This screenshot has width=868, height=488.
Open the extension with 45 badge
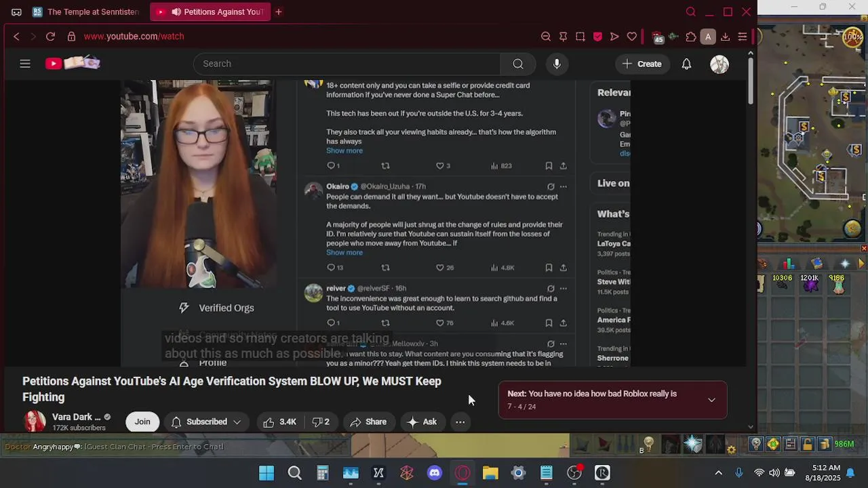coord(656,37)
